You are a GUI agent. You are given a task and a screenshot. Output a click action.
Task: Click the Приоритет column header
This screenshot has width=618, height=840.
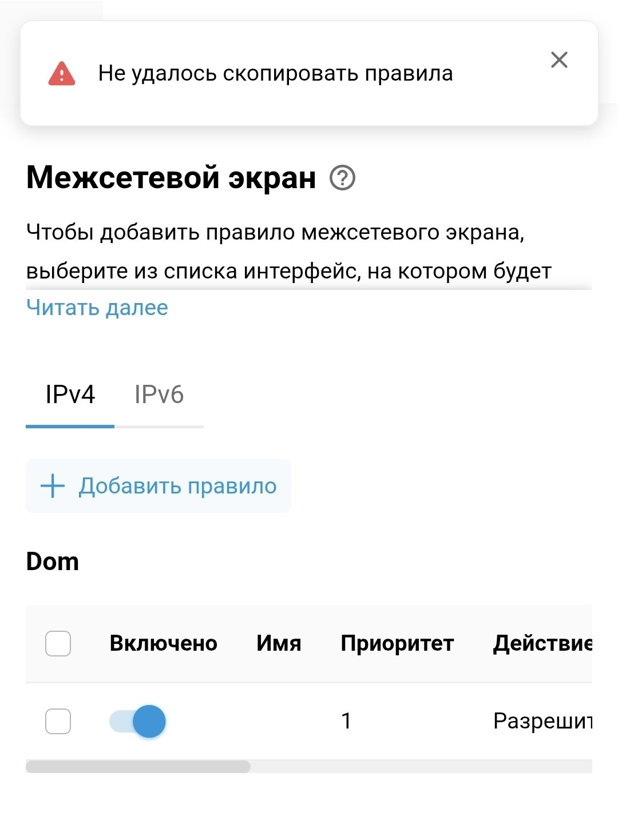click(397, 643)
